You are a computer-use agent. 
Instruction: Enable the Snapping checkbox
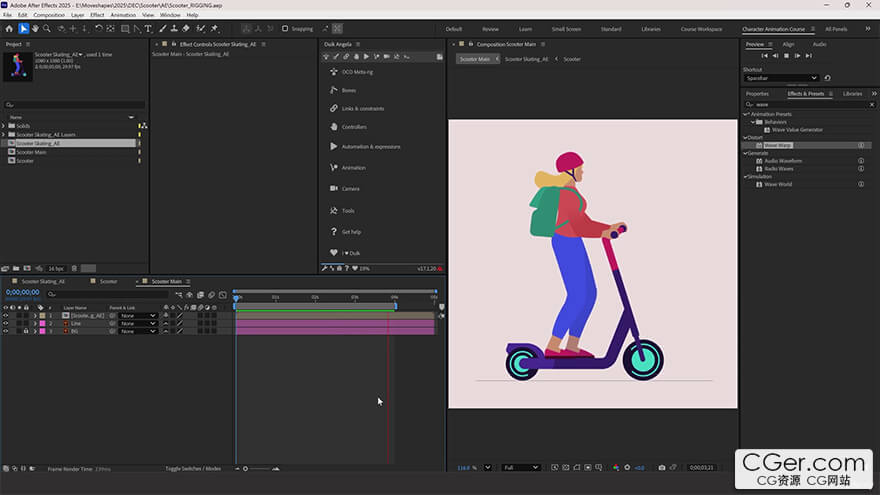coord(284,29)
